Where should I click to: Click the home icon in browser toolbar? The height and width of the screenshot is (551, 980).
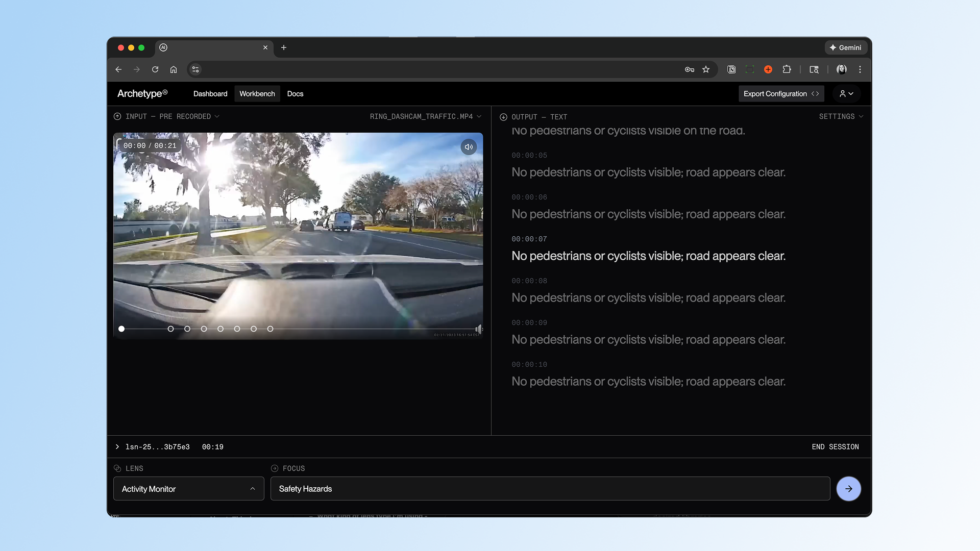point(174,69)
